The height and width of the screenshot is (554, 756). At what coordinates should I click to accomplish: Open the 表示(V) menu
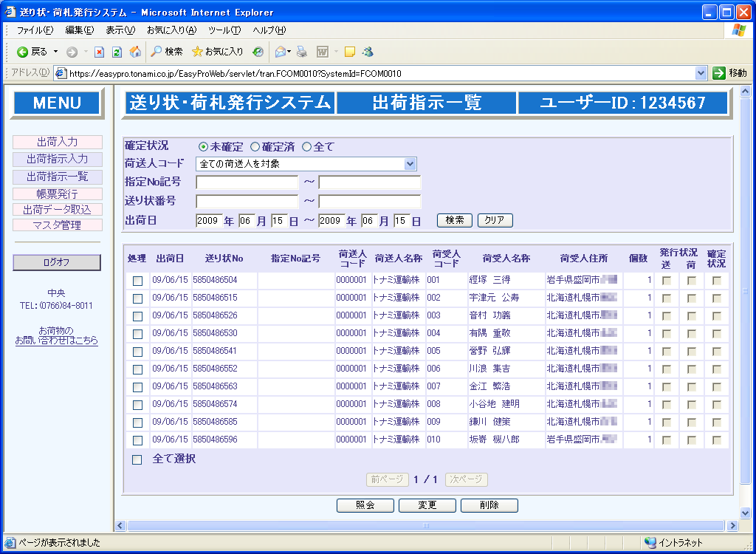coord(120,30)
